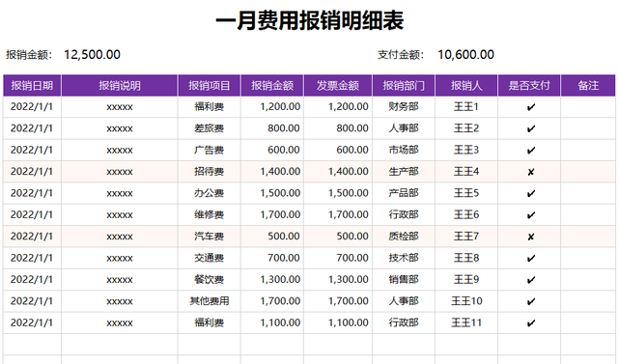Viewport: 618px width, 364px height.
Task: Click the cross mark in 王王7's row
Action: (531, 237)
